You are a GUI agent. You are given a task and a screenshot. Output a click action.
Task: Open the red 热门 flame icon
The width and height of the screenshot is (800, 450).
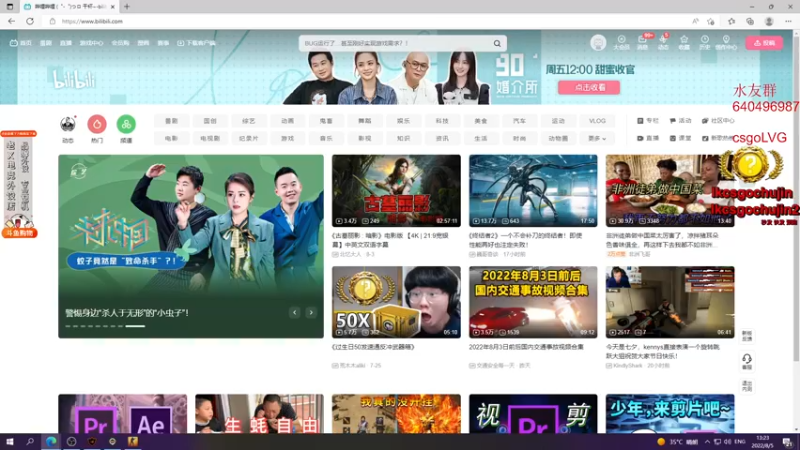point(97,124)
